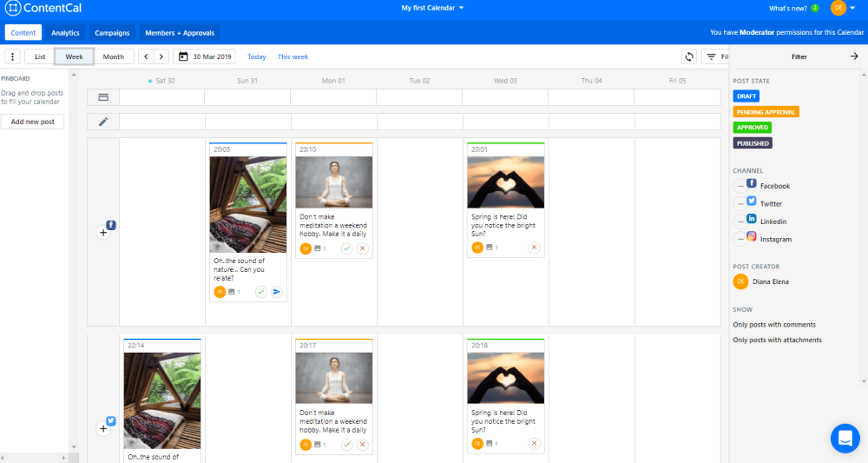Filter by post creator Diana Elena
This screenshot has width=868, height=463.
pyautogui.click(x=761, y=281)
